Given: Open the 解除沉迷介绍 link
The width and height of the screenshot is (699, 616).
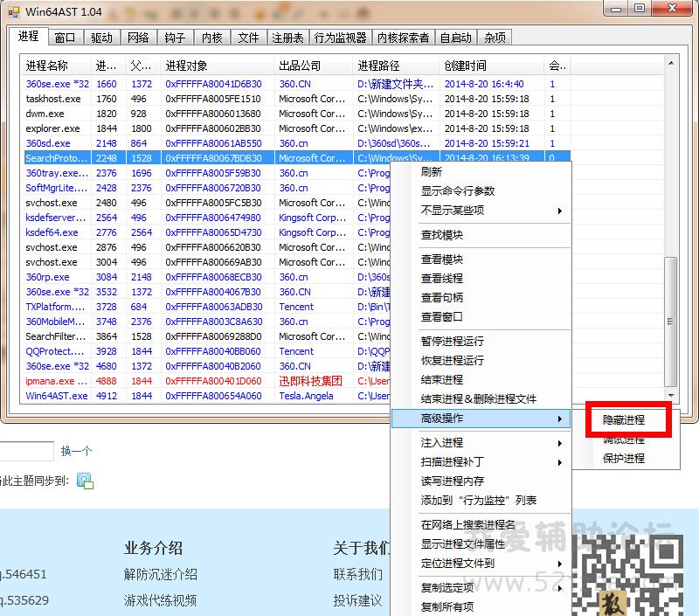Looking at the screenshot, I should (160, 575).
